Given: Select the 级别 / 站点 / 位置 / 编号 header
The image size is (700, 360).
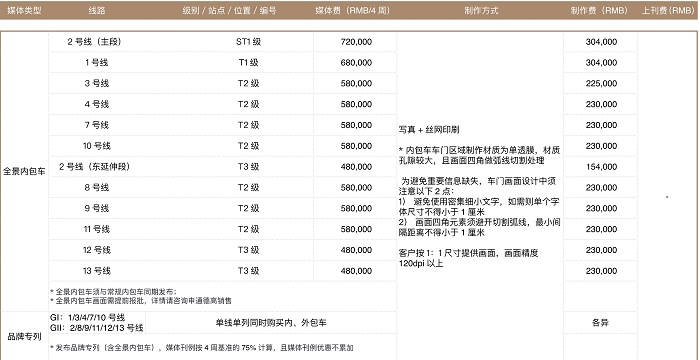Looking at the screenshot, I should [x=229, y=11].
